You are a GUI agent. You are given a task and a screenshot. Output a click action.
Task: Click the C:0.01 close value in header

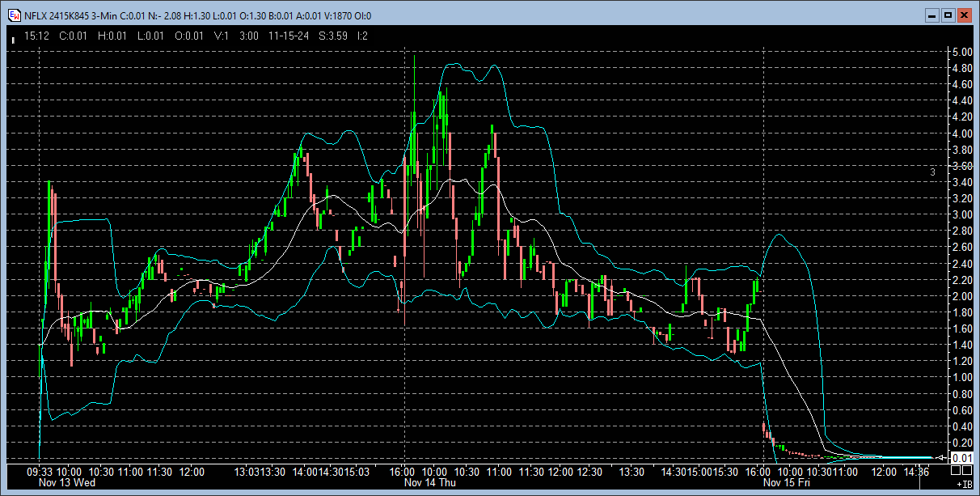coord(74,36)
